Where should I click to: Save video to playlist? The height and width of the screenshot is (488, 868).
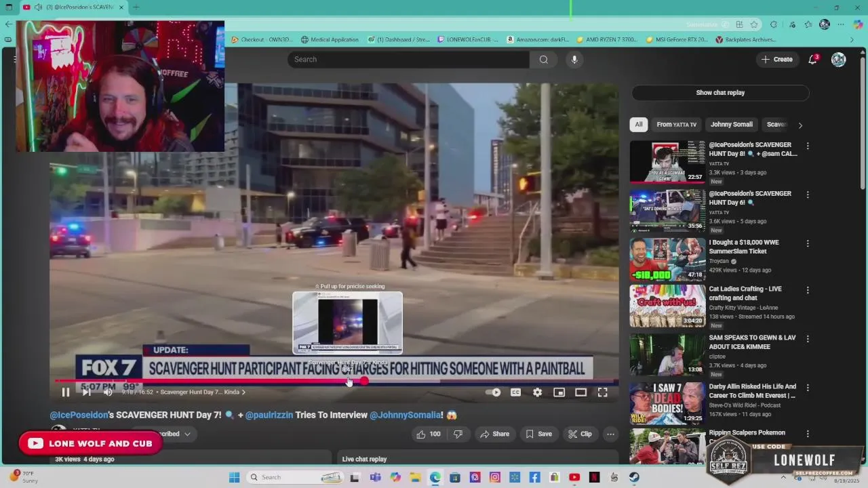click(x=538, y=434)
